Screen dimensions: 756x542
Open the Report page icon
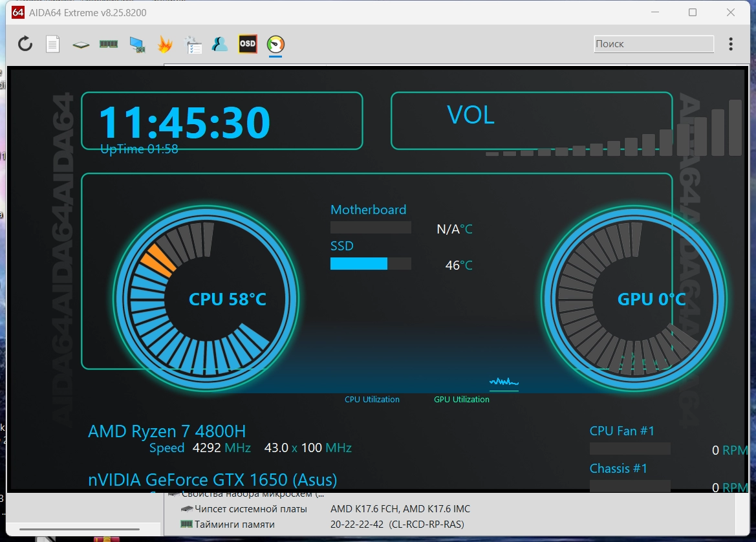(52, 45)
